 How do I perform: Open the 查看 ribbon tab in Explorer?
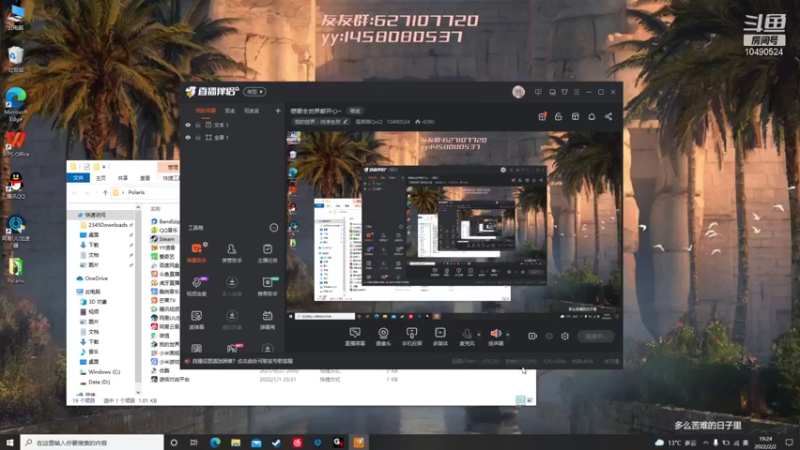tap(145, 178)
